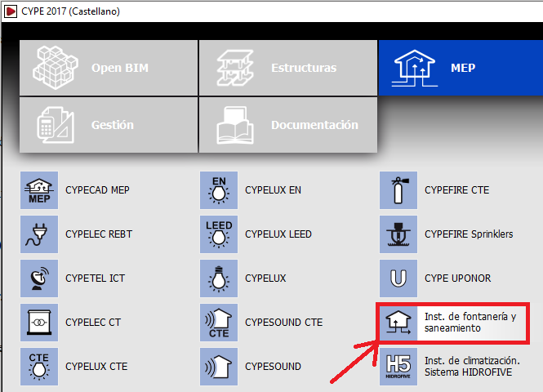Select the MEP category tab
Viewport: 543px width, 392px height.
461,68
